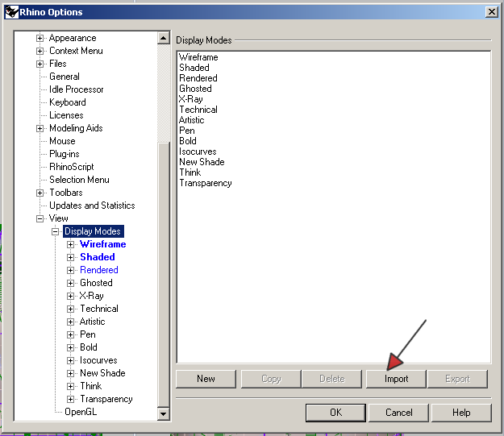Expand the Think display mode node
Viewport: 504px width, 436px height.
[x=70, y=386]
